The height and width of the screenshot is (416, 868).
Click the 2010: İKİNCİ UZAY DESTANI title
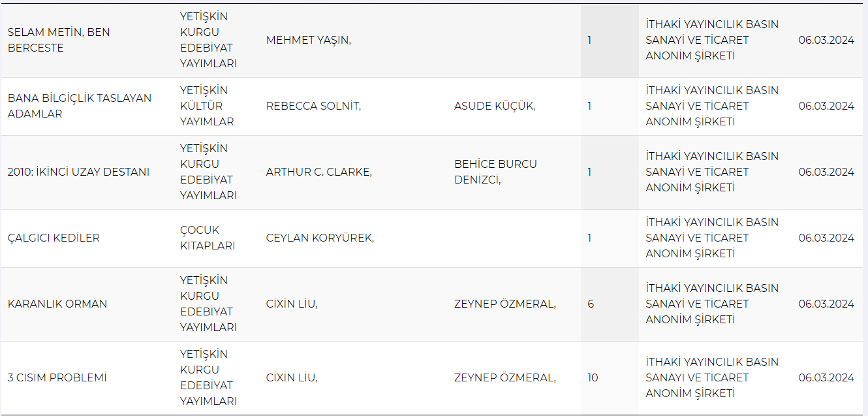[x=78, y=172]
